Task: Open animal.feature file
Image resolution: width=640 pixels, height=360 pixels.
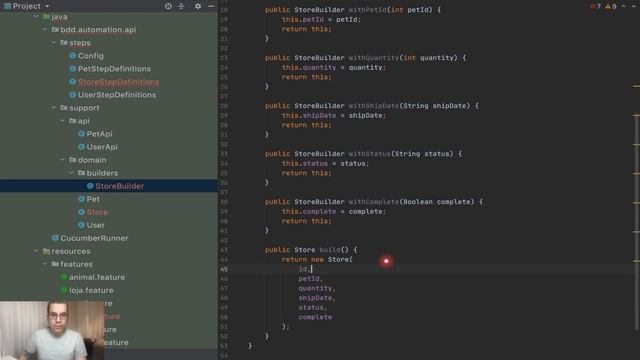Action: tap(97, 277)
